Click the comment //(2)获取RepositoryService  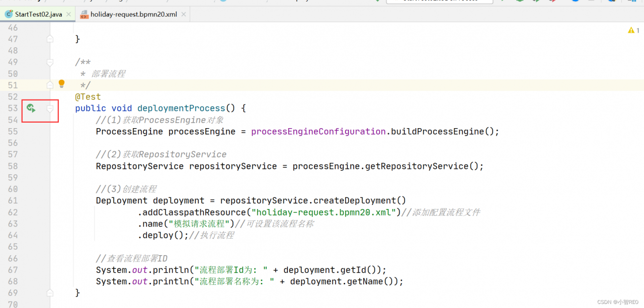pyautogui.click(x=161, y=154)
